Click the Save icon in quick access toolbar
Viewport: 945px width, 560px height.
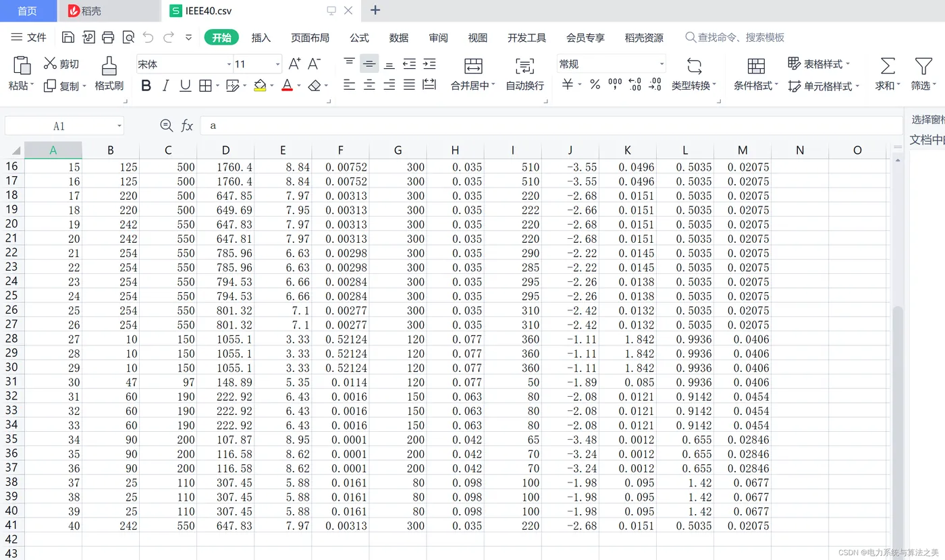click(x=68, y=37)
